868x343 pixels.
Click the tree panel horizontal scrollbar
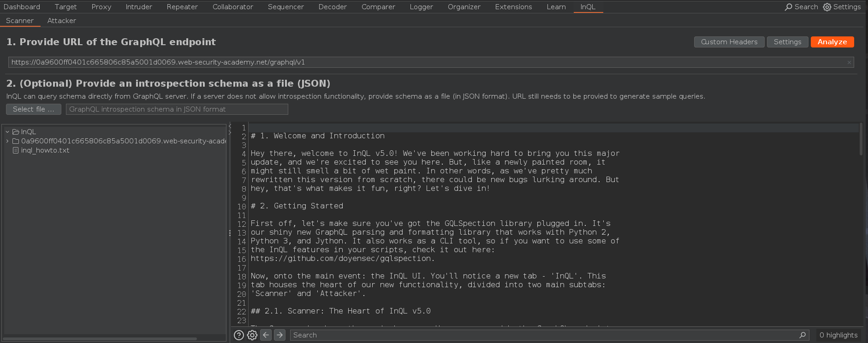point(101,339)
